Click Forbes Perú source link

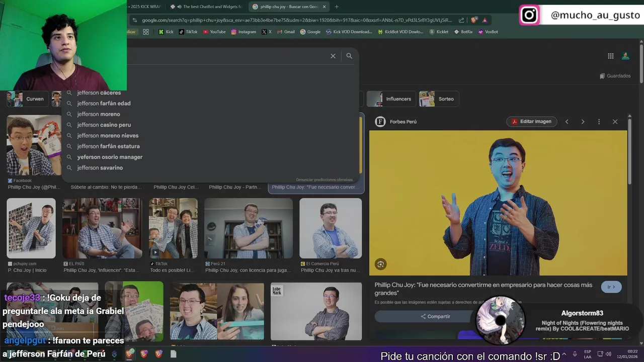pos(396,122)
